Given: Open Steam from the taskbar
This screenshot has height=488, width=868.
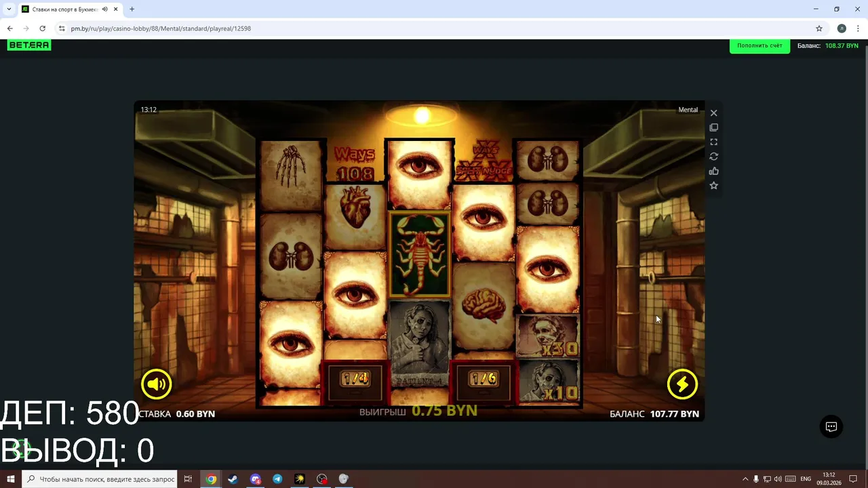Looking at the screenshot, I should tap(233, 479).
